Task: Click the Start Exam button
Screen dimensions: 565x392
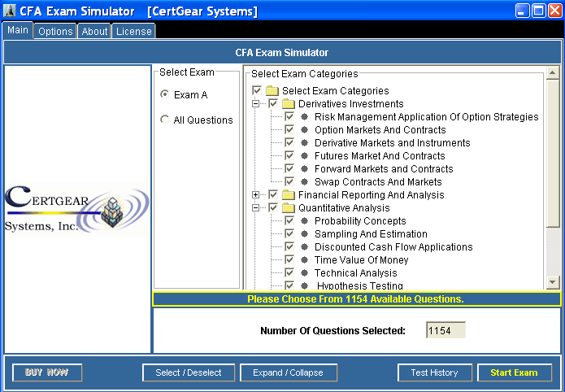Action: [x=515, y=372]
